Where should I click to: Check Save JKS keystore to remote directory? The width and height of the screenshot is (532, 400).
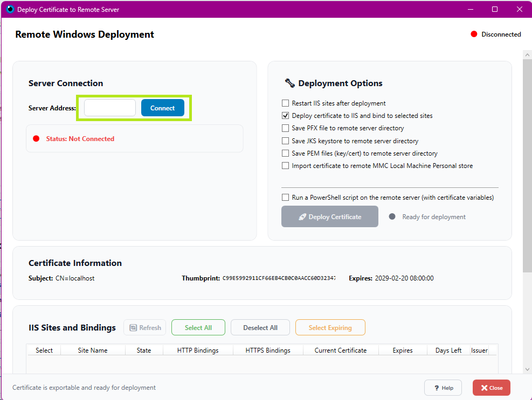[x=285, y=141]
